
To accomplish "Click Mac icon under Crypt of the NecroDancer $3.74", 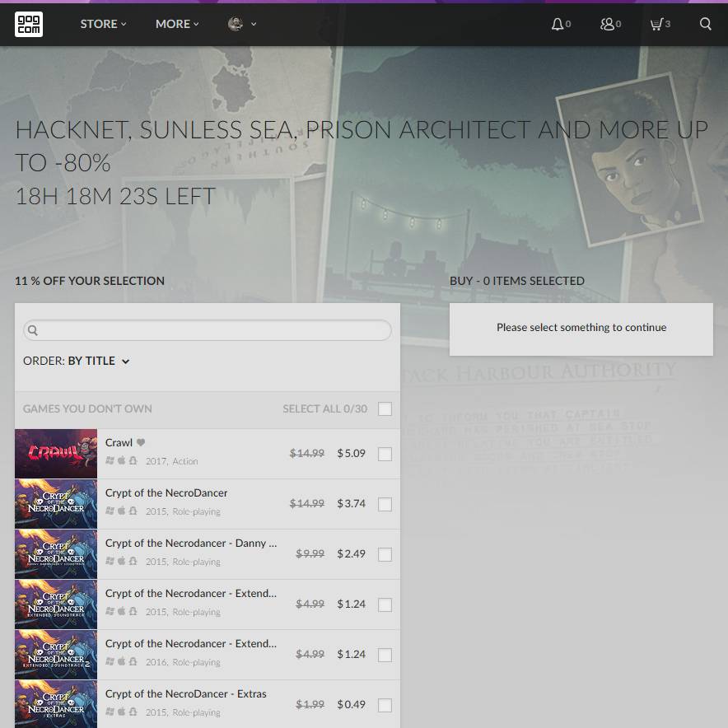I will tap(121, 511).
